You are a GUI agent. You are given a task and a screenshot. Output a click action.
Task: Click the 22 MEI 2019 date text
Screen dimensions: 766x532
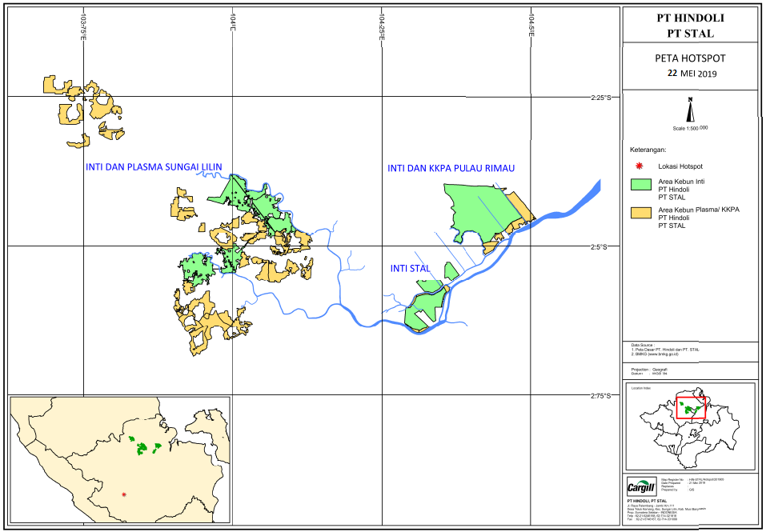[x=692, y=74]
